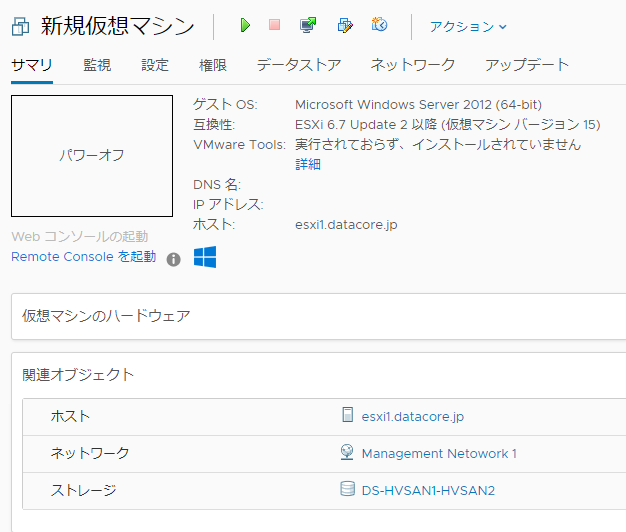Click the network icon beside Management Netowork 1
This screenshot has height=532, width=626.
(x=347, y=452)
